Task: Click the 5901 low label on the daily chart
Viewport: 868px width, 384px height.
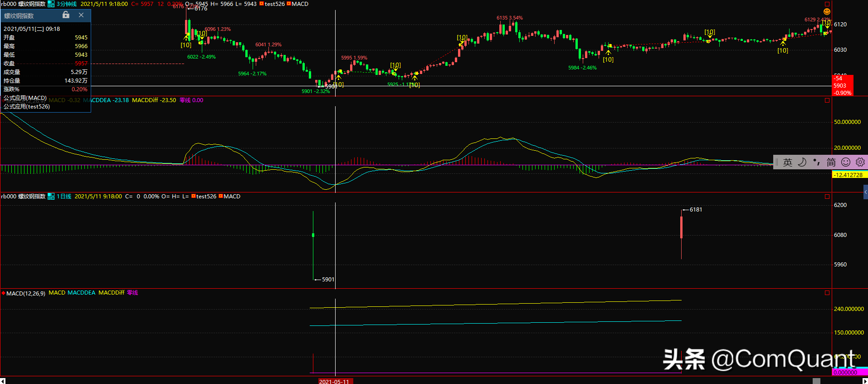Action: pyautogui.click(x=328, y=280)
